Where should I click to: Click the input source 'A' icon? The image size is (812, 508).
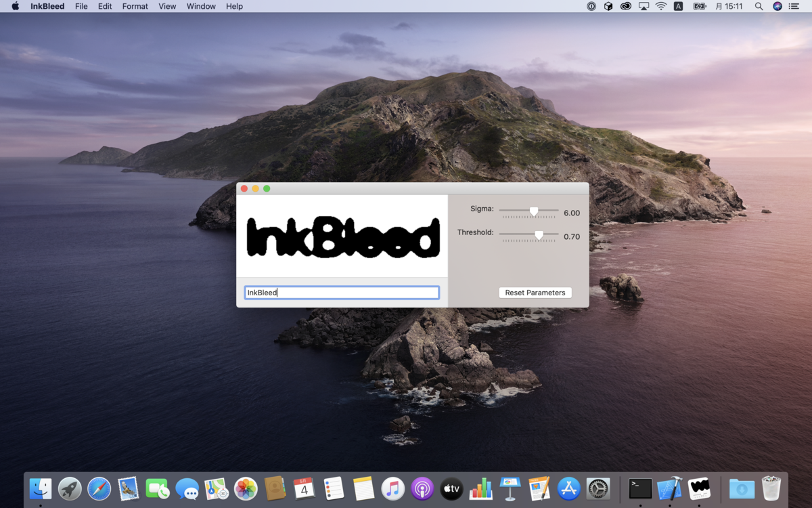[x=679, y=6]
